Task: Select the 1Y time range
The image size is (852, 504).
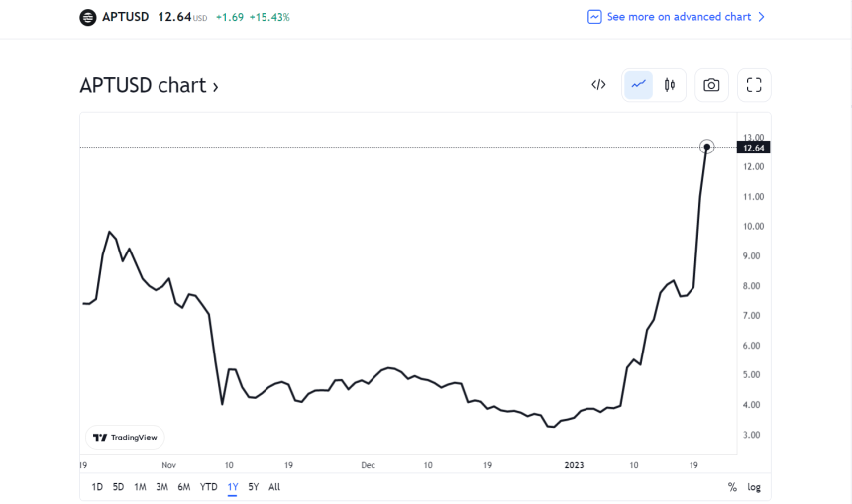Action: (232, 487)
